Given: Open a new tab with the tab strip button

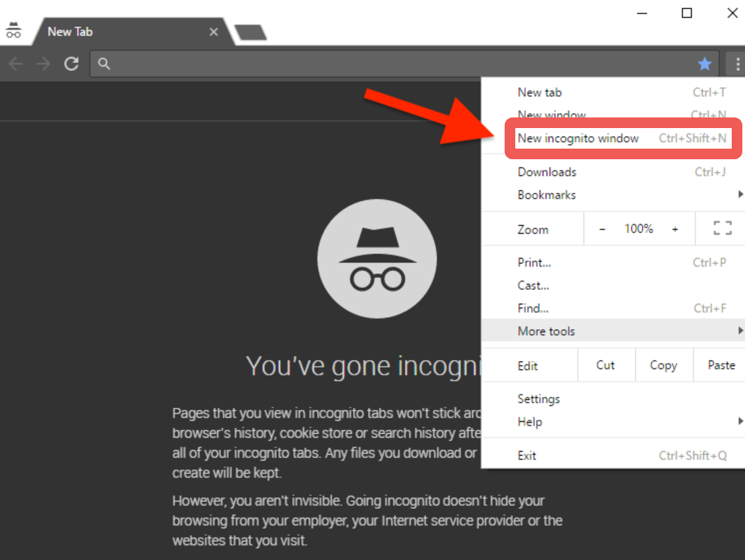Looking at the screenshot, I should 250,33.
